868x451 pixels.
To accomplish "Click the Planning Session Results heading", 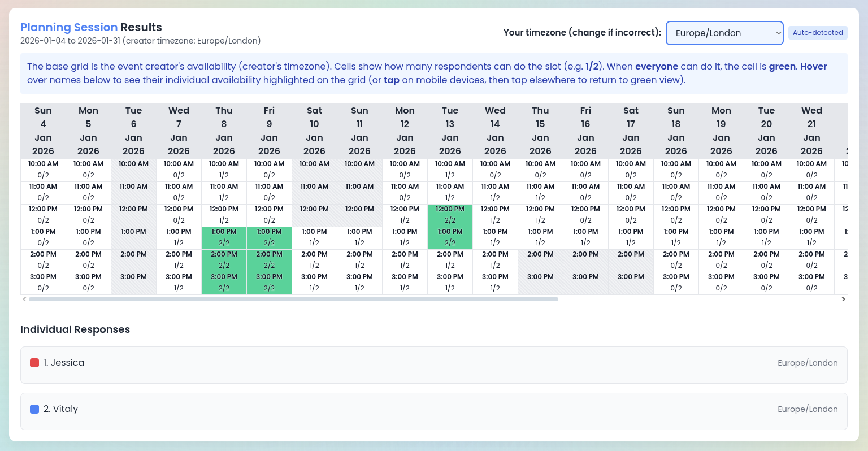I will coord(91,27).
